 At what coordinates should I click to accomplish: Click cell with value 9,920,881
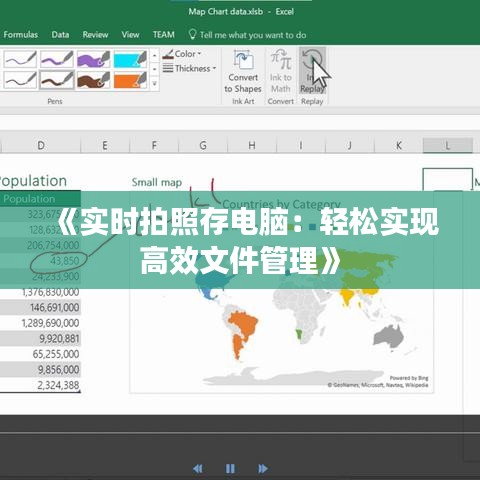pos(40,339)
